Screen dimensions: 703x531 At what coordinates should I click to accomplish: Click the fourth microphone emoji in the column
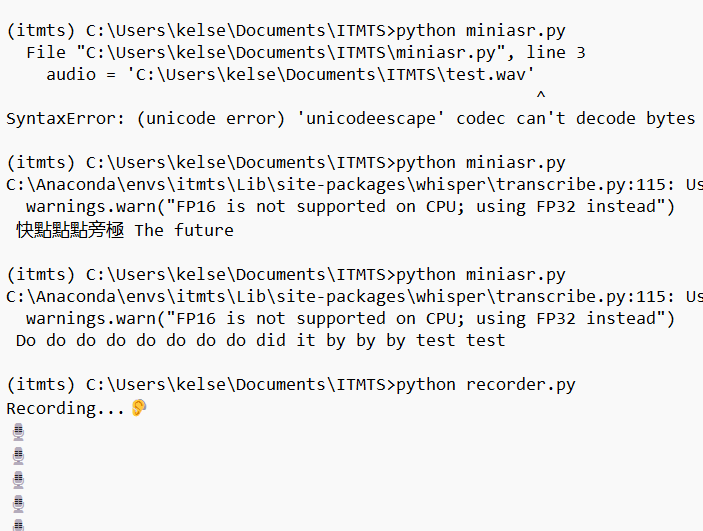point(17,503)
